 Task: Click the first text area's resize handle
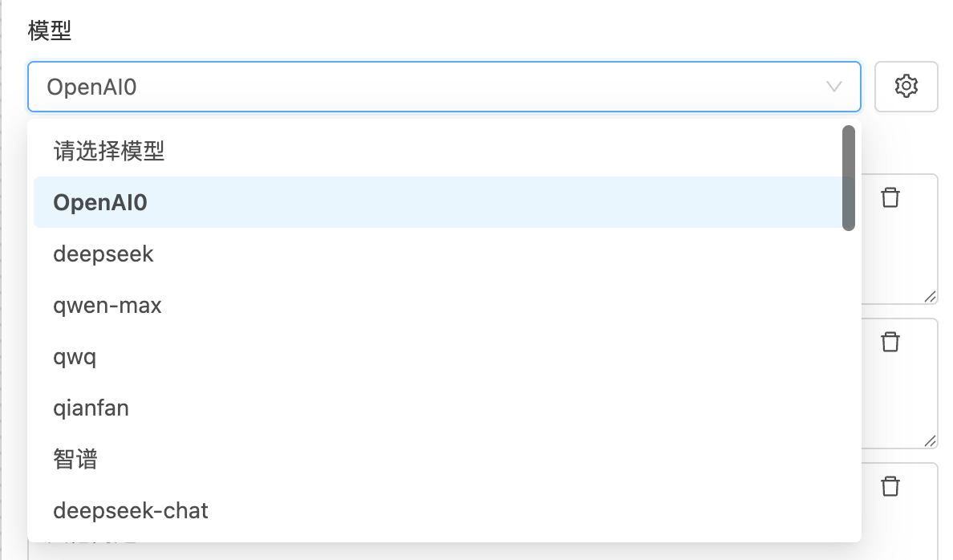point(930,297)
